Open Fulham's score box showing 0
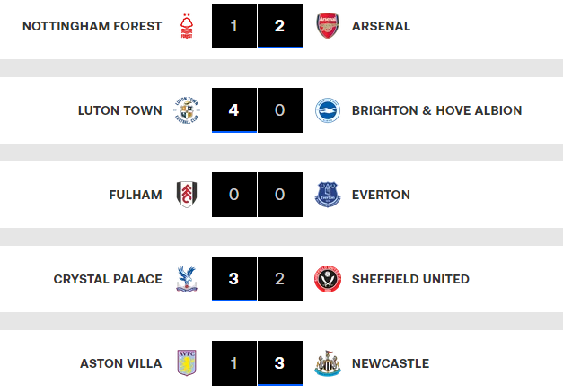The image size is (563, 392). (234, 195)
